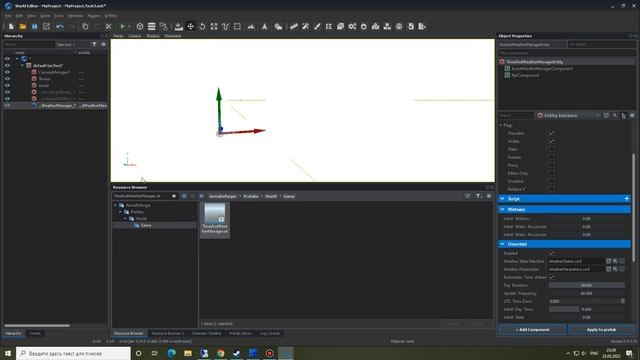640x360 pixels.
Task: Click the Apply to prefab button
Action: 601,329
